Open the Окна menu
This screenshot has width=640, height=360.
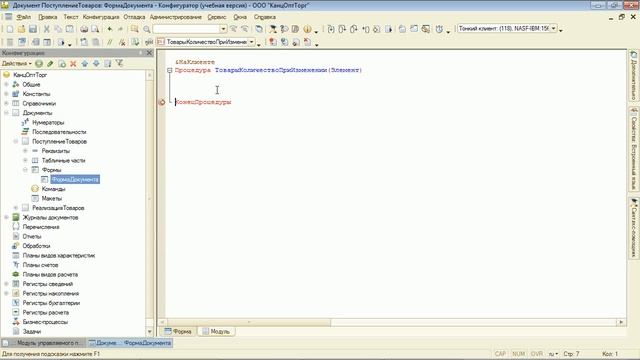click(240, 17)
